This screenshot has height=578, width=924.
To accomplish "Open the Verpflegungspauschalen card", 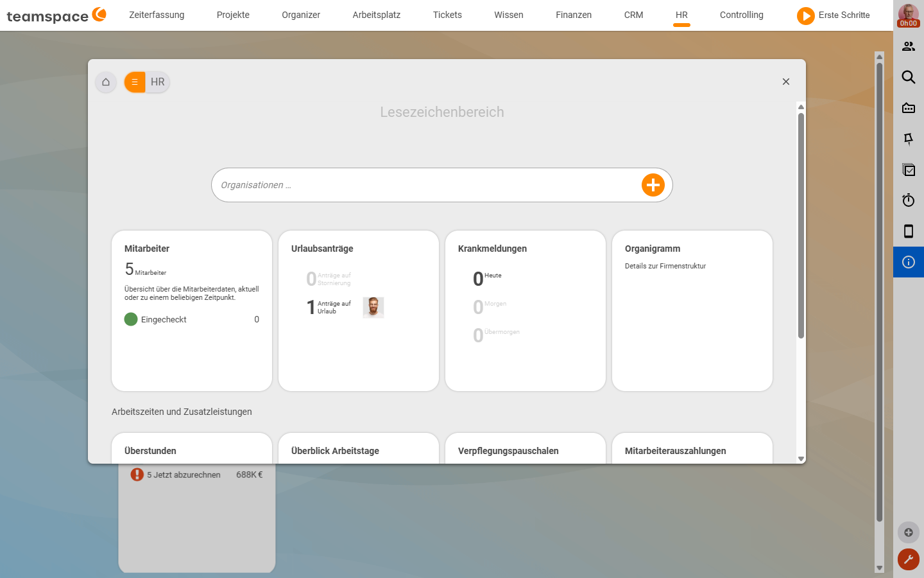I will click(x=526, y=448).
